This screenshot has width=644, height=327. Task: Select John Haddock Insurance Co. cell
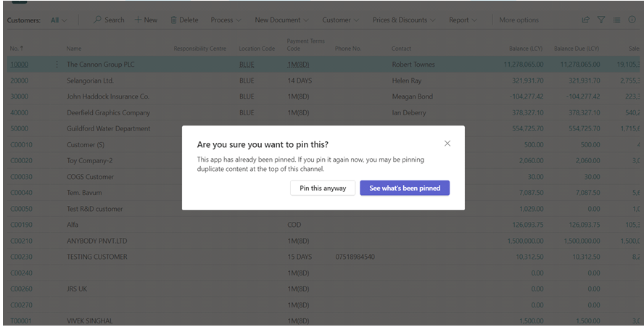pyautogui.click(x=108, y=96)
